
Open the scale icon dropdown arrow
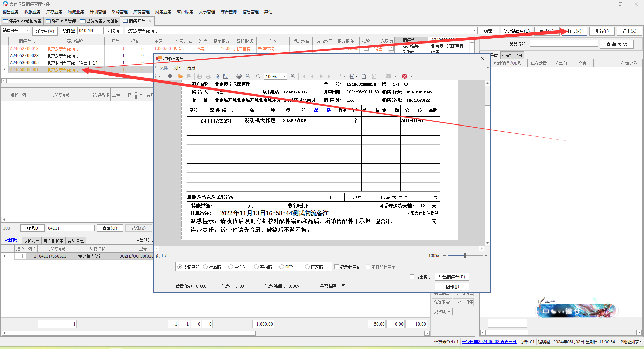coord(230,76)
